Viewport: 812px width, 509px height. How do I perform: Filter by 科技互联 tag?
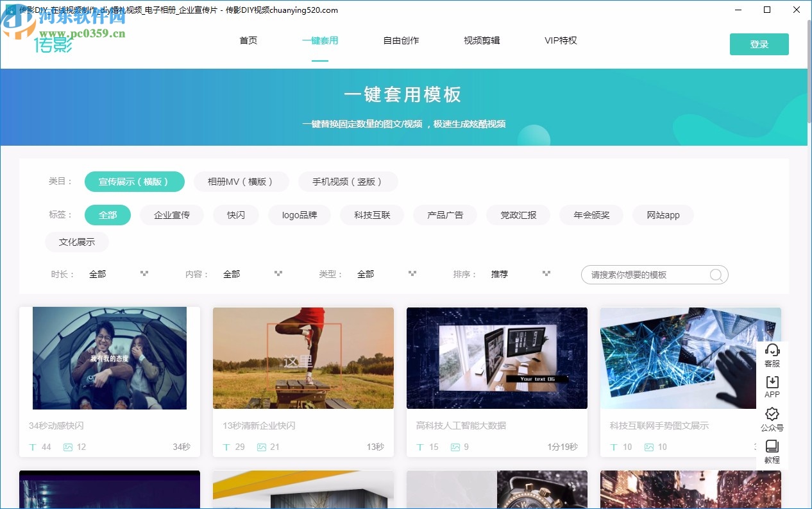(x=372, y=215)
